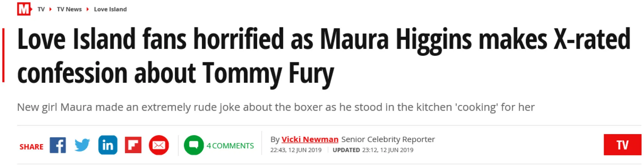The image size is (644, 167).
Task: Share the article on LinkedIn
Action: click(x=108, y=145)
